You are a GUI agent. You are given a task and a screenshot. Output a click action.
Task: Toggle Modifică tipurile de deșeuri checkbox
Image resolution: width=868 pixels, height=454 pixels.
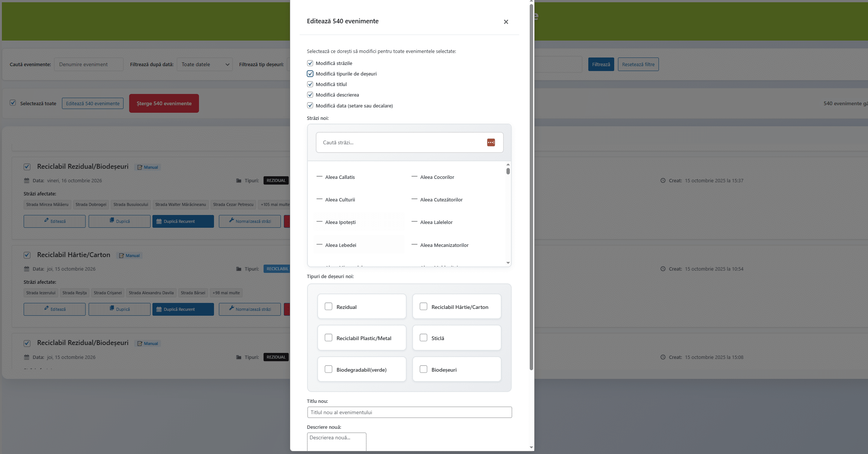coord(310,74)
